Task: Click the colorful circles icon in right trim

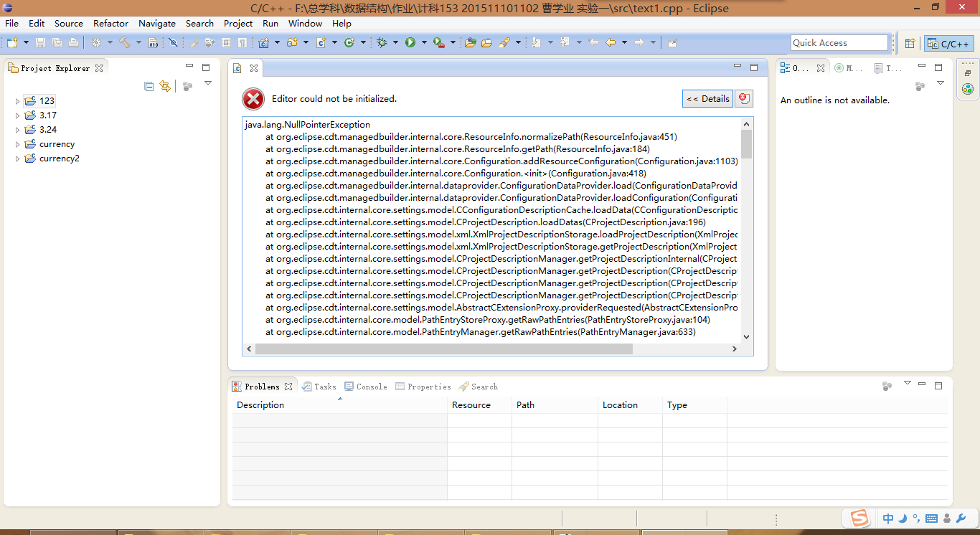Action: click(x=968, y=89)
